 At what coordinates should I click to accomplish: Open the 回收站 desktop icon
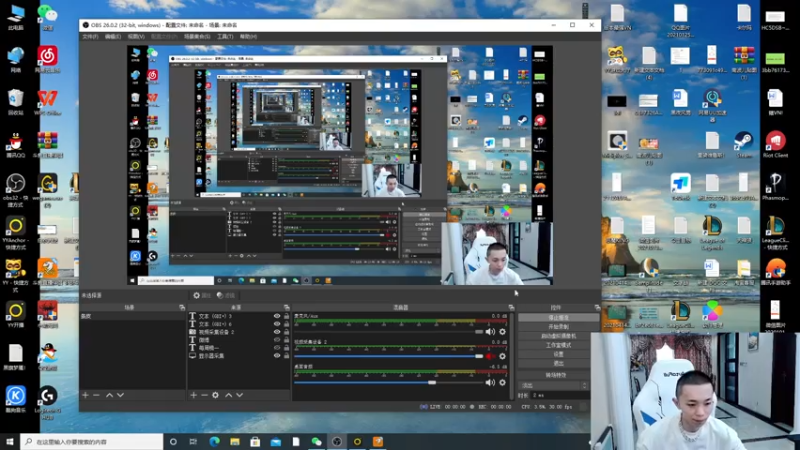[16, 102]
